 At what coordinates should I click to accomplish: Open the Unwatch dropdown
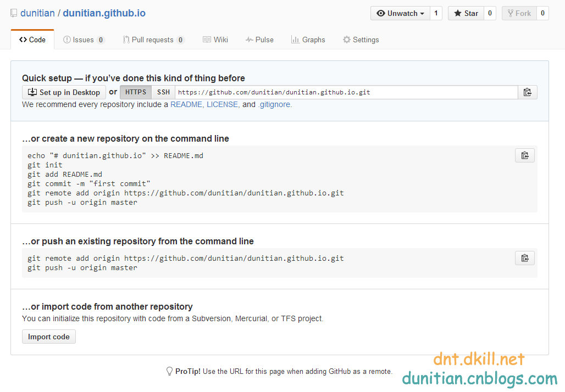click(x=400, y=13)
